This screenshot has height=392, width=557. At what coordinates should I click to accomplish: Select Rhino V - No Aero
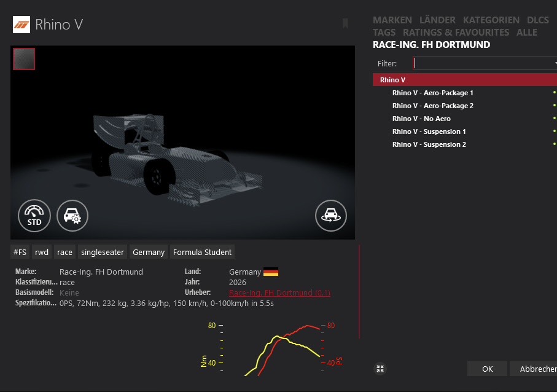point(421,119)
